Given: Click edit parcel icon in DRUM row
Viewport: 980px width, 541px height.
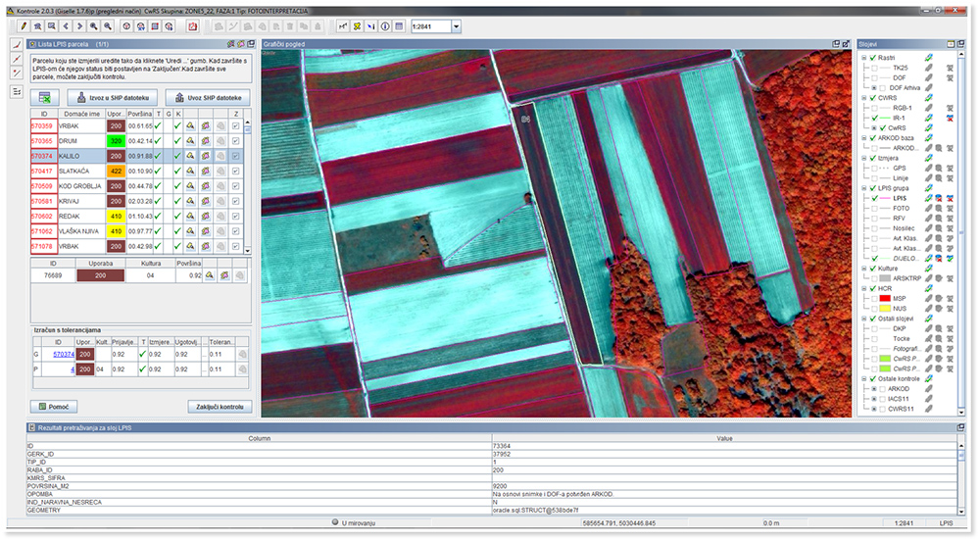Looking at the screenshot, I should point(205,141).
